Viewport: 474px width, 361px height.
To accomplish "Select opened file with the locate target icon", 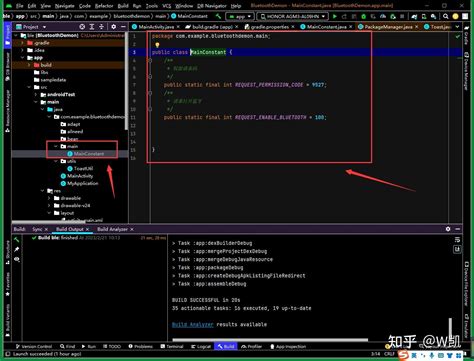I will (x=82, y=27).
